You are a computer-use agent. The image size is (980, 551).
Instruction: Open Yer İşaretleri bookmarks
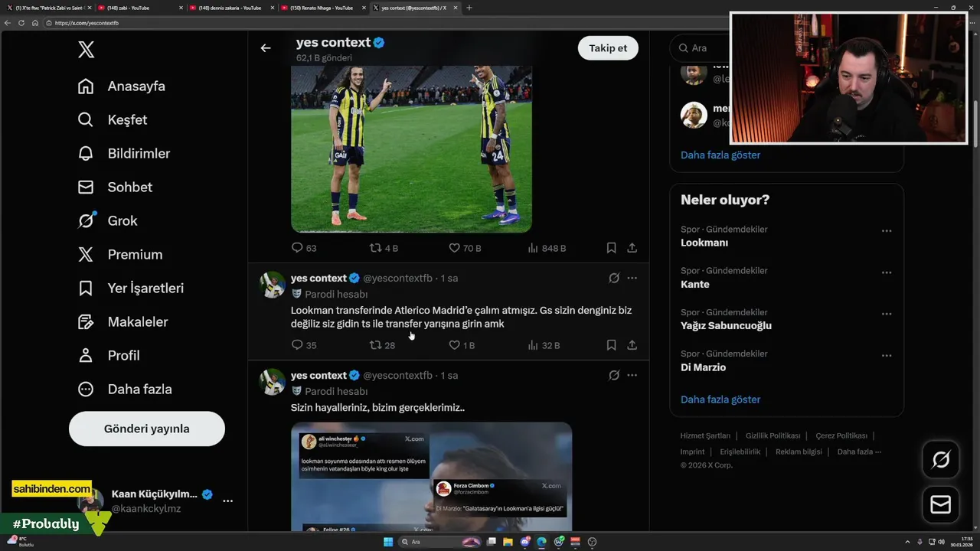click(x=131, y=289)
